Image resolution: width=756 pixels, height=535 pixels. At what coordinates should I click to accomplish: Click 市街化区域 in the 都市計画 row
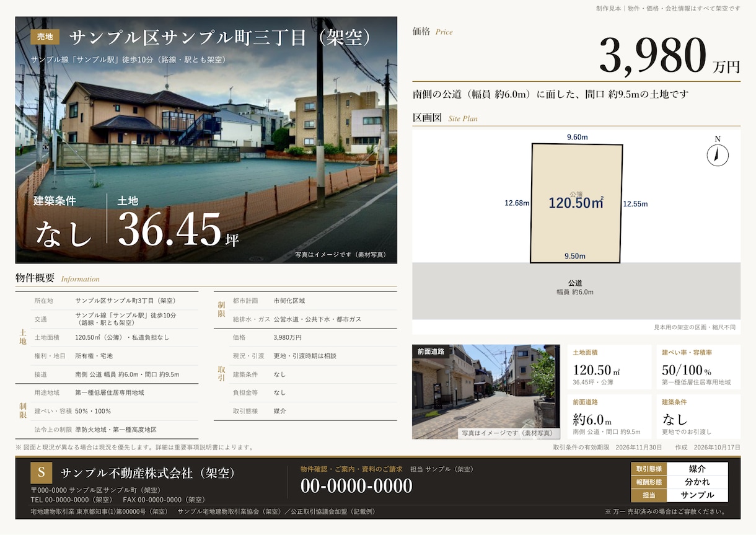[x=289, y=301]
